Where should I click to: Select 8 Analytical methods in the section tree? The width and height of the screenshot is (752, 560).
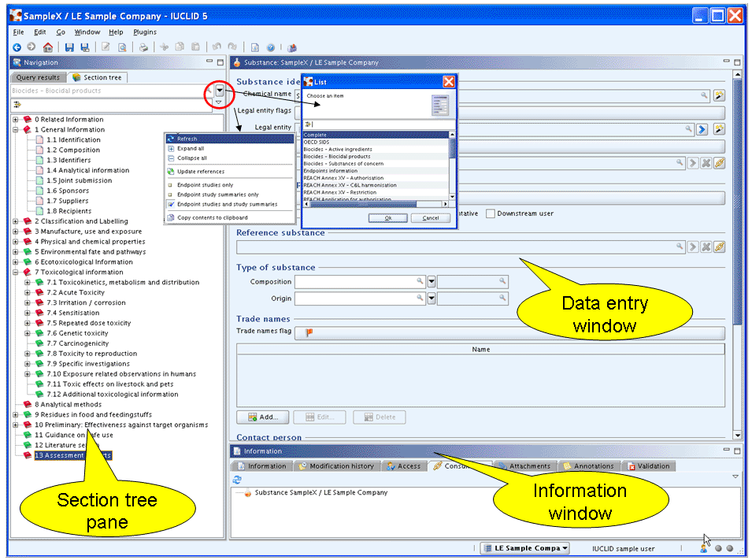68,404
